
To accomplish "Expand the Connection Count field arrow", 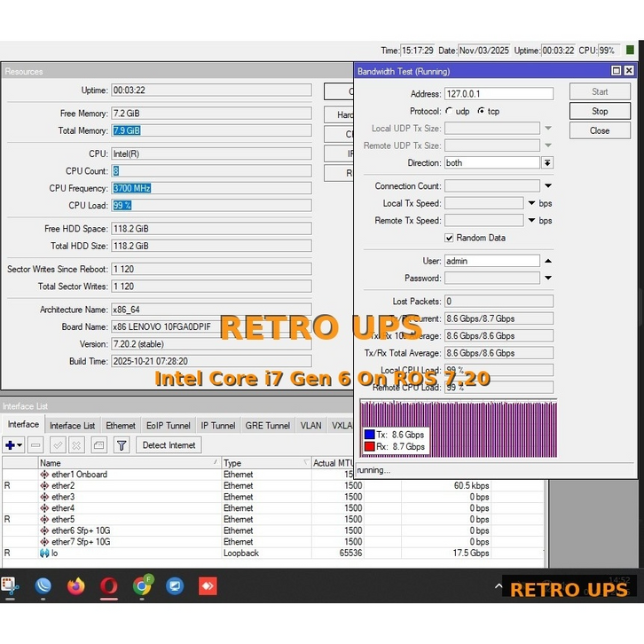I will point(547,186).
